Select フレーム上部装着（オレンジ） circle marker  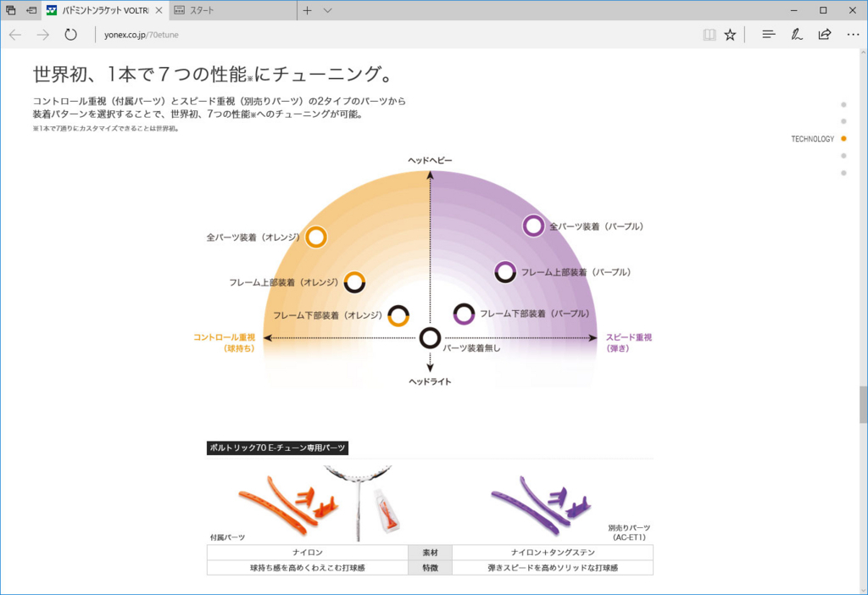354,281
